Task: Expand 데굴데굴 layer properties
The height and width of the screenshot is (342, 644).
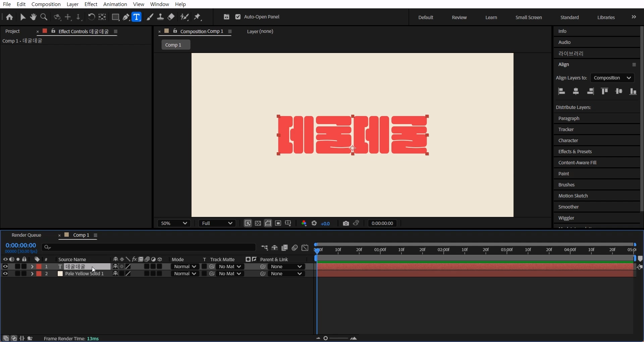Action: tap(32, 267)
